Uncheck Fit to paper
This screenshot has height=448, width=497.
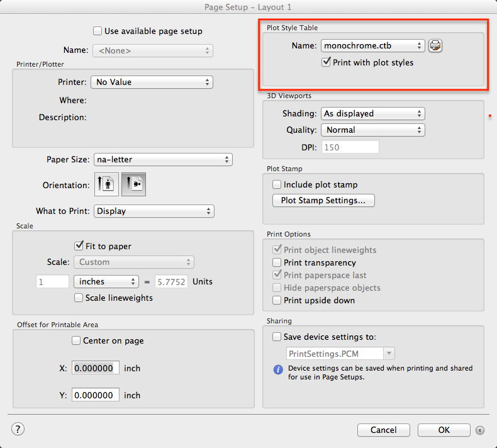pos(79,246)
